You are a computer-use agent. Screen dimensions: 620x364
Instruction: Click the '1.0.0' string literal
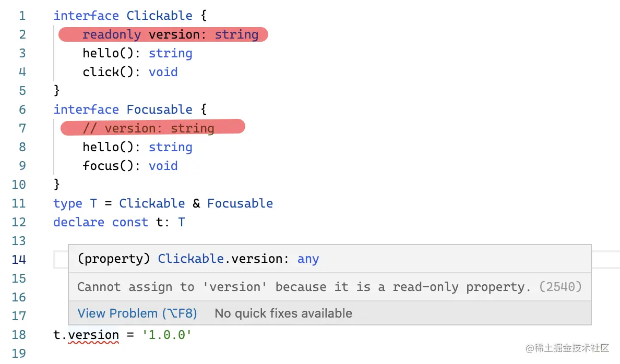(x=166, y=335)
